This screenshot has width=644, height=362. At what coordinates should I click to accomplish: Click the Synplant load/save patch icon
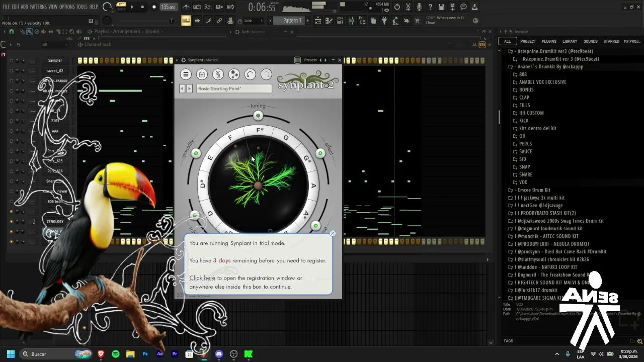click(202, 74)
